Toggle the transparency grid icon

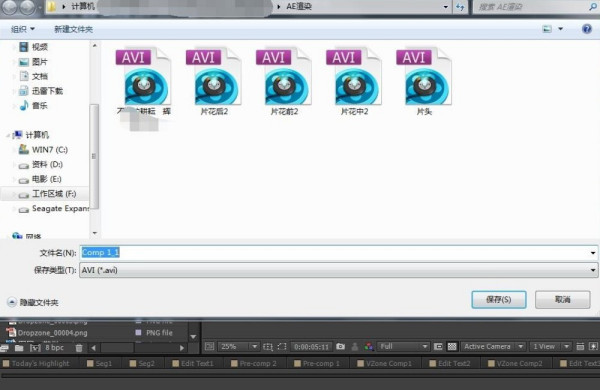click(x=452, y=347)
